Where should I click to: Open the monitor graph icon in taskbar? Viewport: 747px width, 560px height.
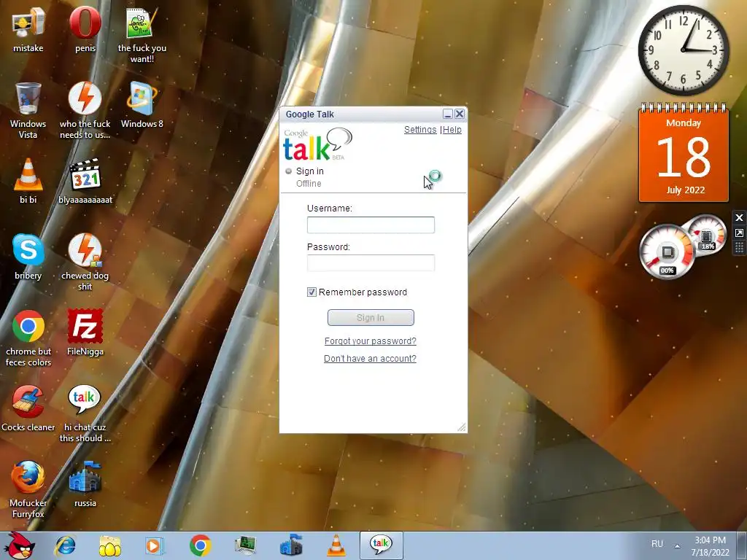click(246, 545)
